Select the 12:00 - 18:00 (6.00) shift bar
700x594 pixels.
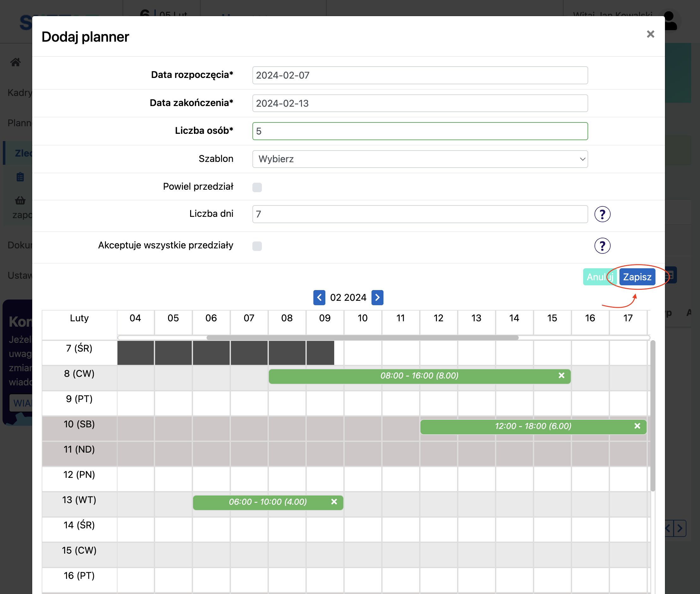[x=533, y=426]
